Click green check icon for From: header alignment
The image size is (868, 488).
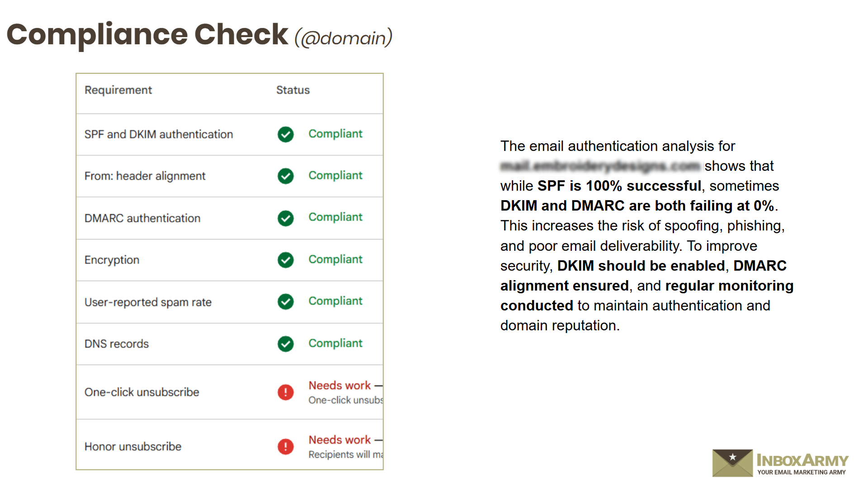coord(285,176)
